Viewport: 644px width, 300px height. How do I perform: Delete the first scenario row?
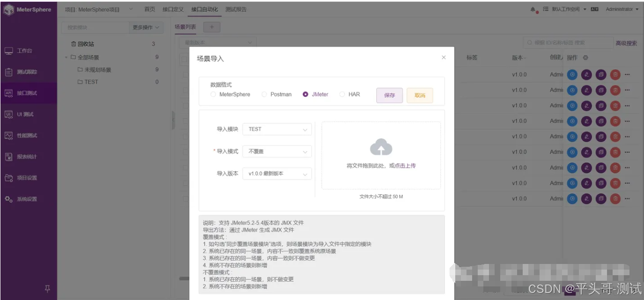(615, 74)
